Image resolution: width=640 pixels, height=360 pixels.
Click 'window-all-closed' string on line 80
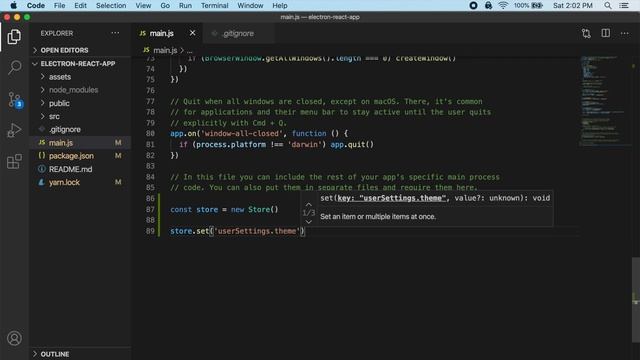coord(242,133)
